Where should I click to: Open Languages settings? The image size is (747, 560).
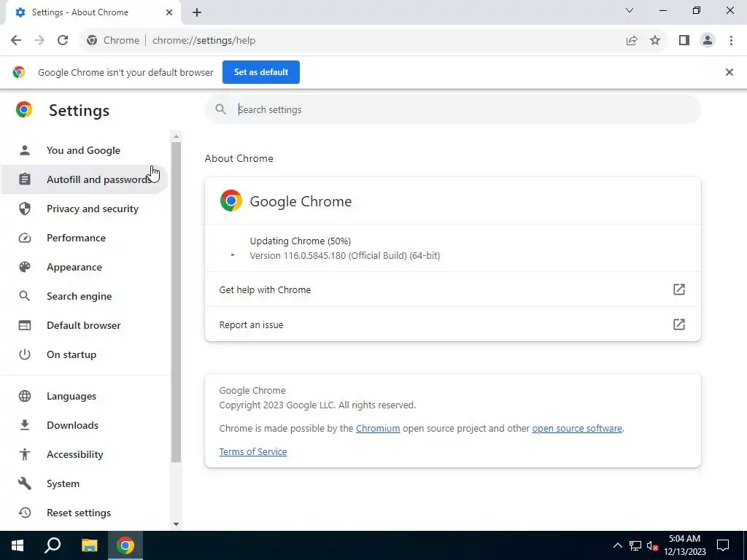[x=83, y=396]
